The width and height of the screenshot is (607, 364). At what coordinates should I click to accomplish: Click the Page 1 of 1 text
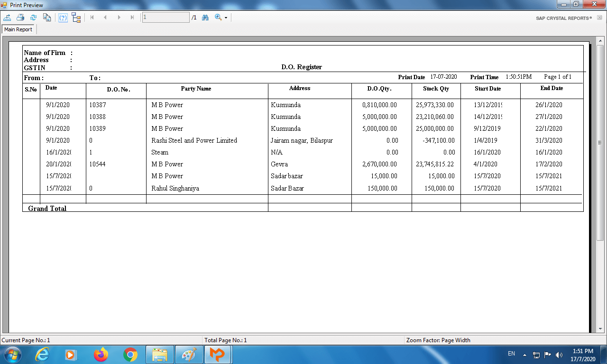pyautogui.click(x=558, y=77)
